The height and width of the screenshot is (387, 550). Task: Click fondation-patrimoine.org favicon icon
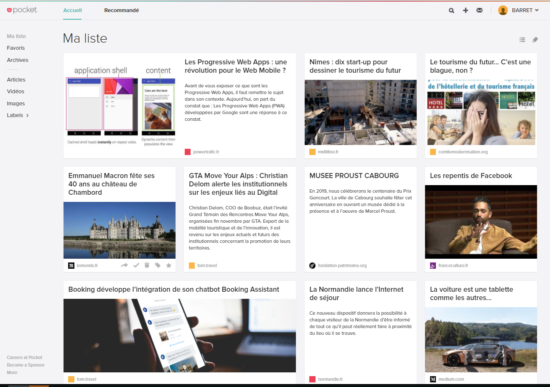[312, 266]
